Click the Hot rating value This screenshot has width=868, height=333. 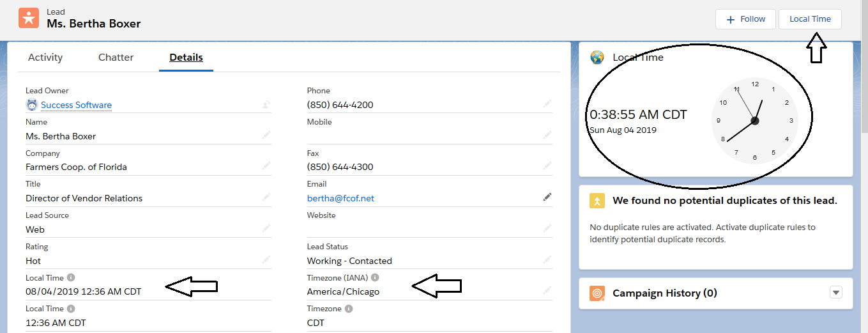coord(33,261)
